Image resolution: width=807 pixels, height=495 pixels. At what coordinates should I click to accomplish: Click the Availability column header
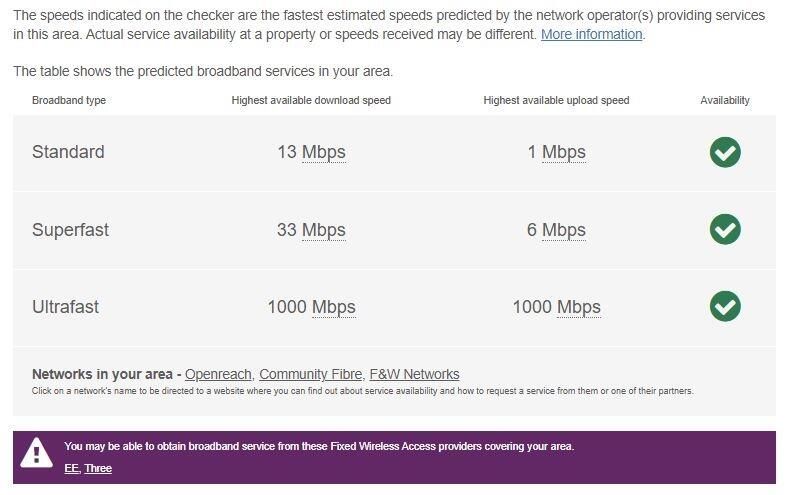coord(725,100)
